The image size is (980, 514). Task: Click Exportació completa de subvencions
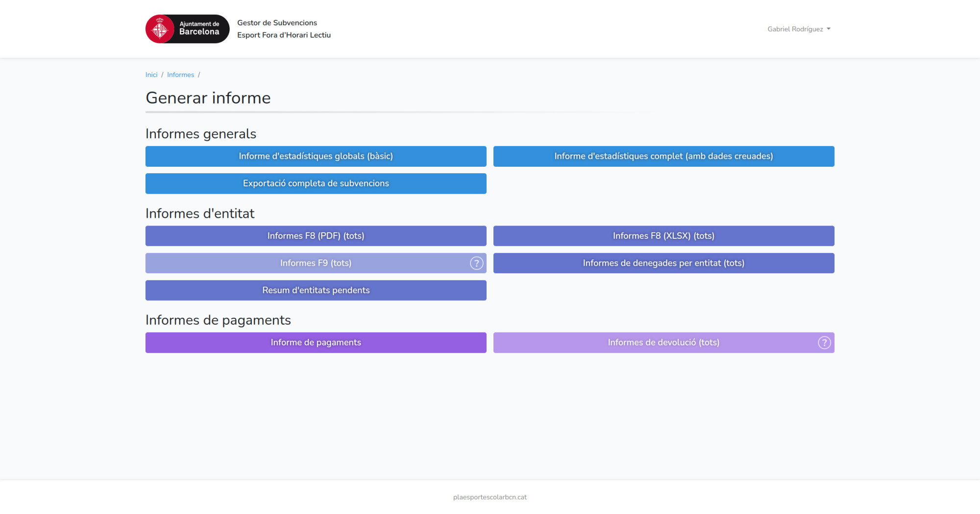point(316,183)
